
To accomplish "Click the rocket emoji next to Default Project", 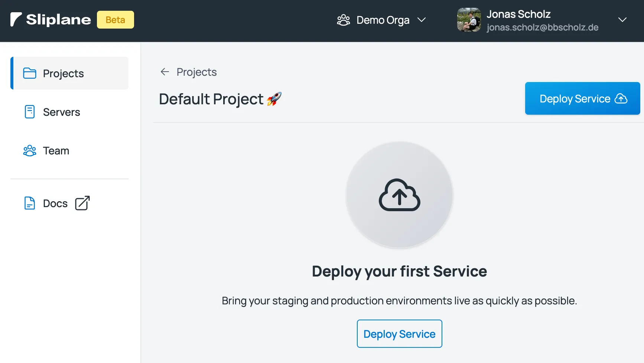I will 274,99.
